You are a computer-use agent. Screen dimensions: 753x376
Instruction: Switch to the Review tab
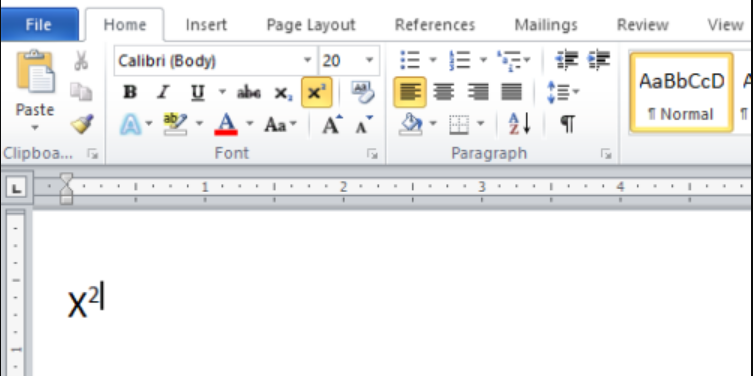[643, 25]
